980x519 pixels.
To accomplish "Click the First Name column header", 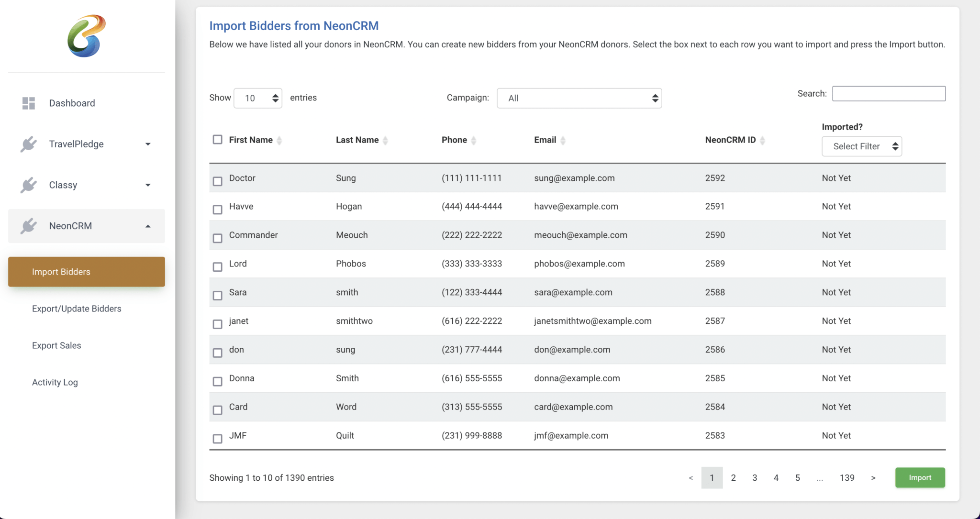I will coord(251,140).
